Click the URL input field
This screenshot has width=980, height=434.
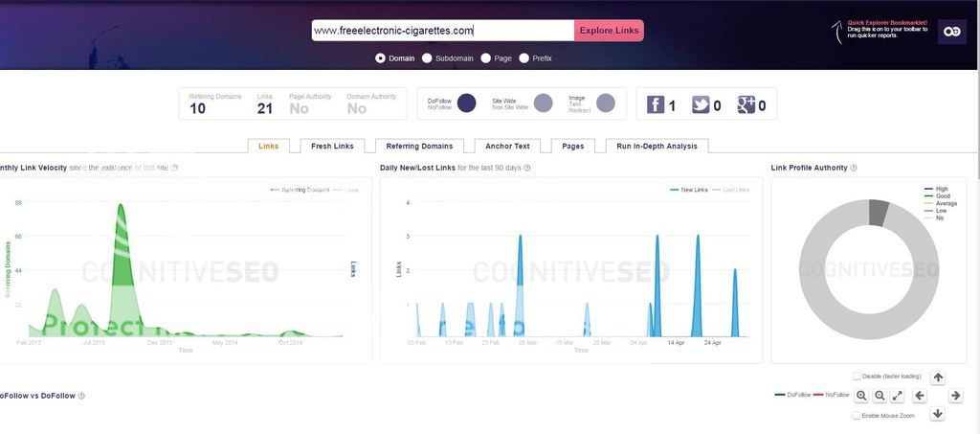[x=443, y=30]
